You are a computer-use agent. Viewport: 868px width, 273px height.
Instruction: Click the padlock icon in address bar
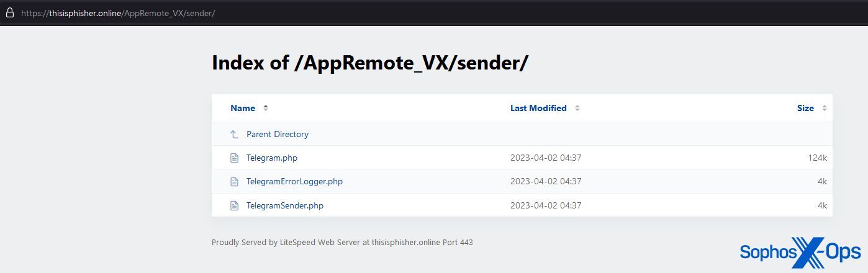click(x=9, y=12)
